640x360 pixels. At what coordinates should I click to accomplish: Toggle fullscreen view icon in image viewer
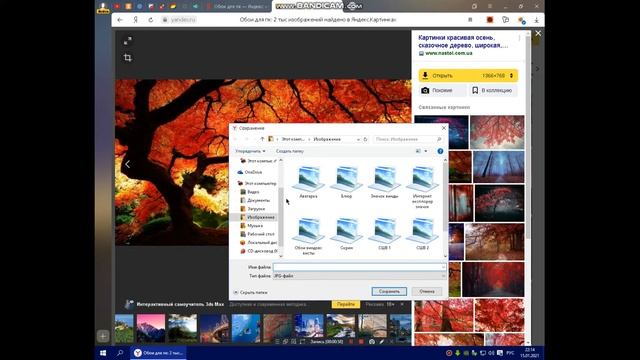[x=128, y=41]
